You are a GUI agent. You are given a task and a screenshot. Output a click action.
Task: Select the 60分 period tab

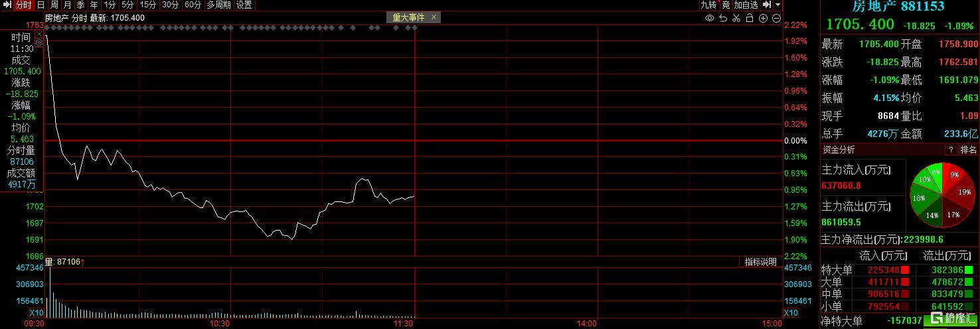pos(193,5)
